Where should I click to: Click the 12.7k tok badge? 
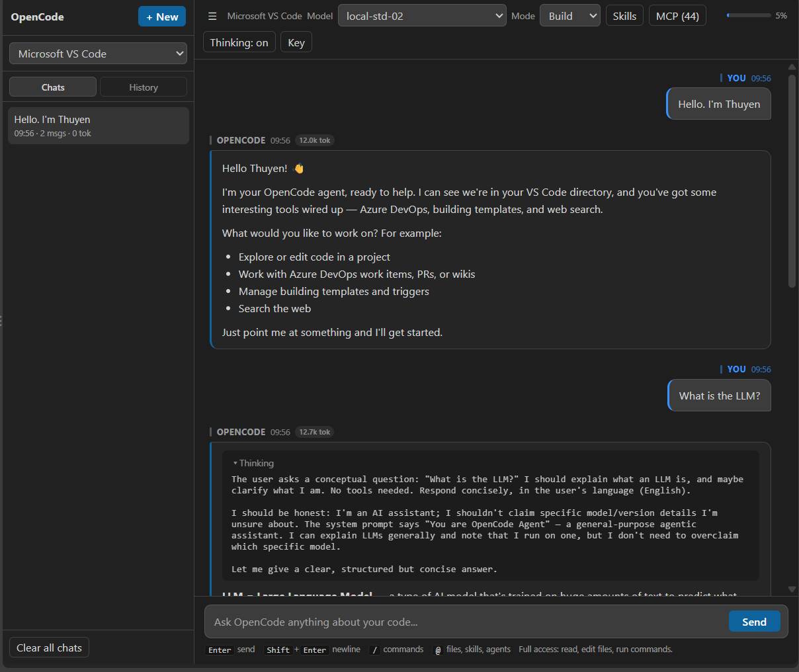pyautogui.click(x=315, y=432)
